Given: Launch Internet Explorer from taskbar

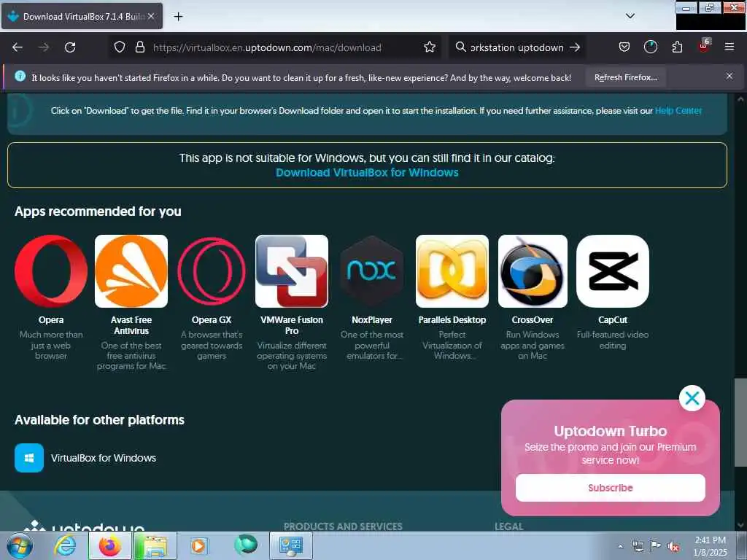Looking at the screenshot, I should click(x=64, y=545).
